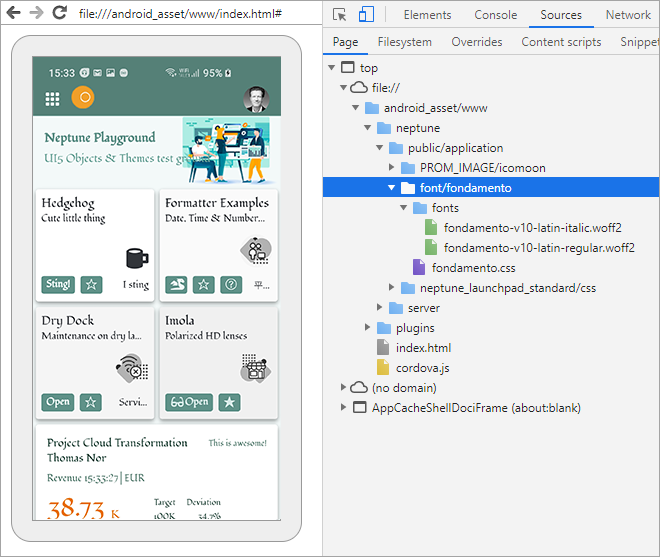
Task: Click the battery 95% indicator
Action: tap(217, 73)
